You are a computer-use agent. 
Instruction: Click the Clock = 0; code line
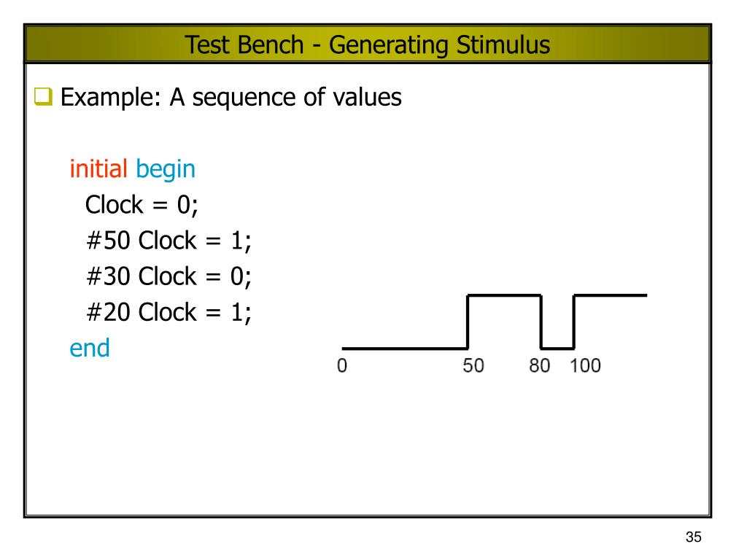pos(142,205)
